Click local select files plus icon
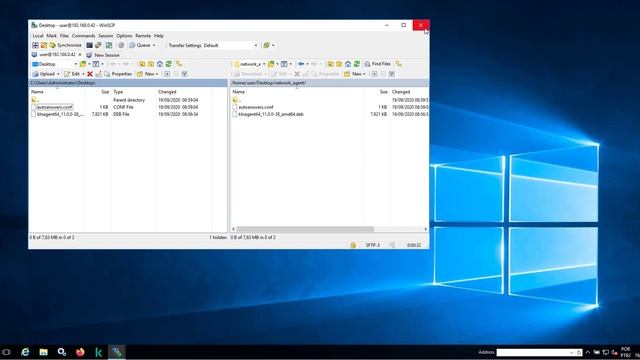Screen dimensions: 640x360 pos(167,74)
